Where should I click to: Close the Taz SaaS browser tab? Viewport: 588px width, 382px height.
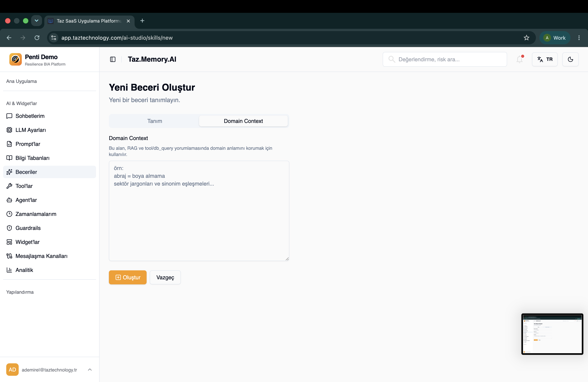128,21
